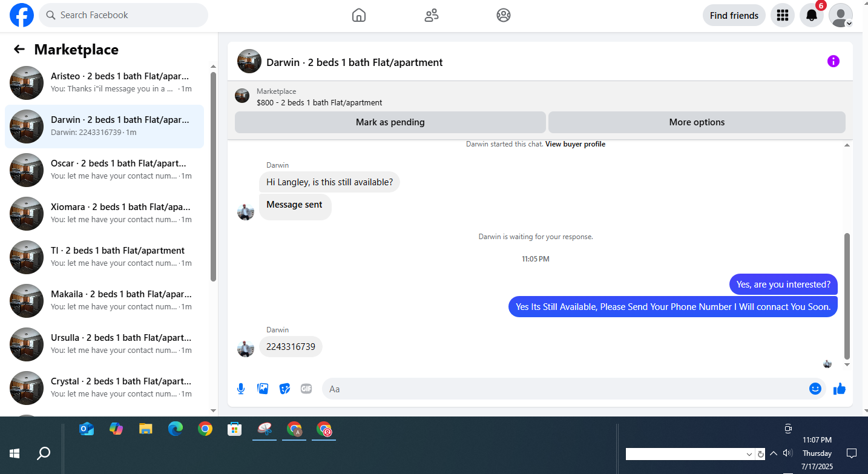Open the Windows Action Center

tap(852, 453)
